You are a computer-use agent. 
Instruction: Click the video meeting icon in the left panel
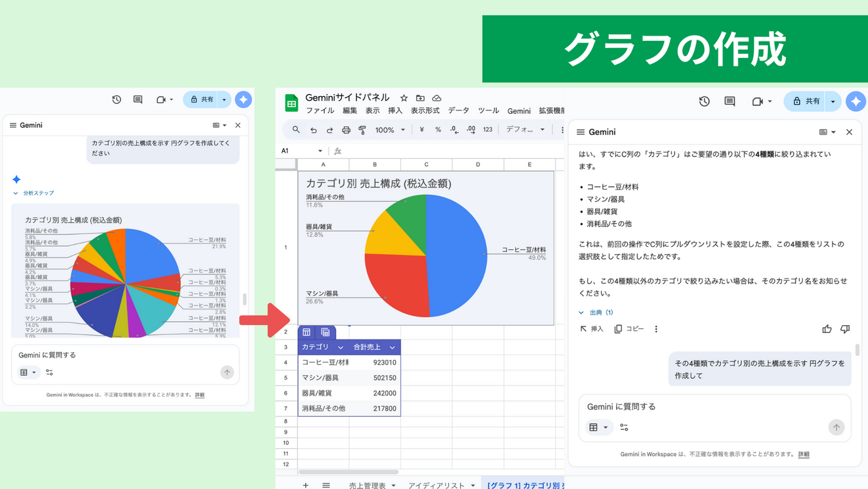tap(161, 99)
